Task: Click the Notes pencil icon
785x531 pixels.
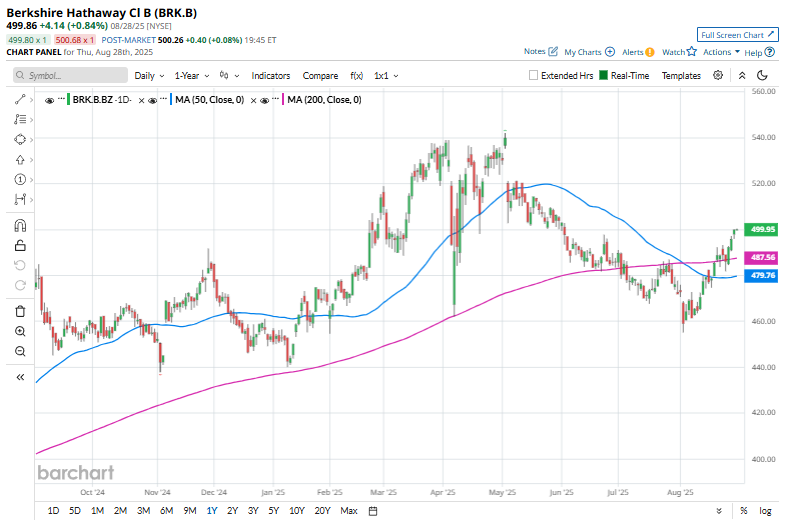Action: (553, 51)
